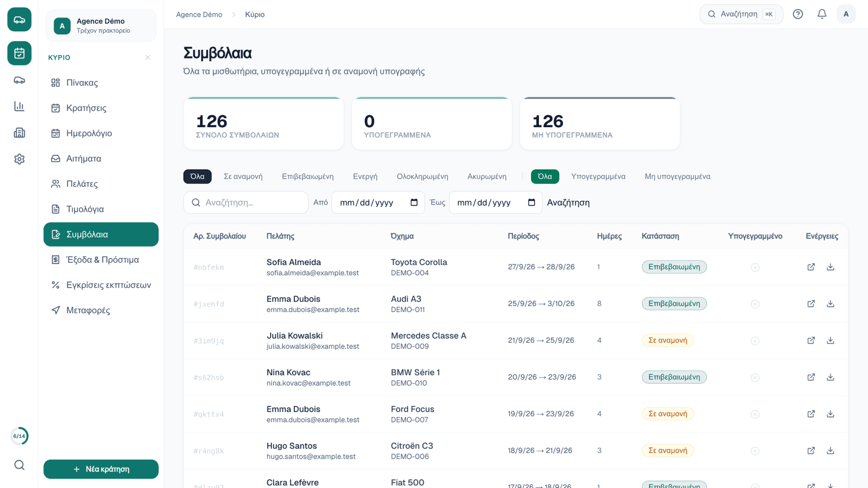Open the top bar Αναζήτηση ⌘K search
This screenshot has height=488, width=868.
tap(741, 14)
